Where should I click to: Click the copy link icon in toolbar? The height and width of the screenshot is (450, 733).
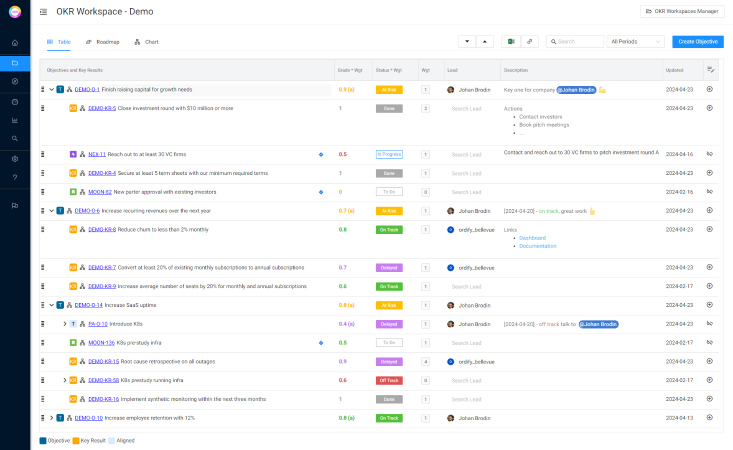point(530,42)
